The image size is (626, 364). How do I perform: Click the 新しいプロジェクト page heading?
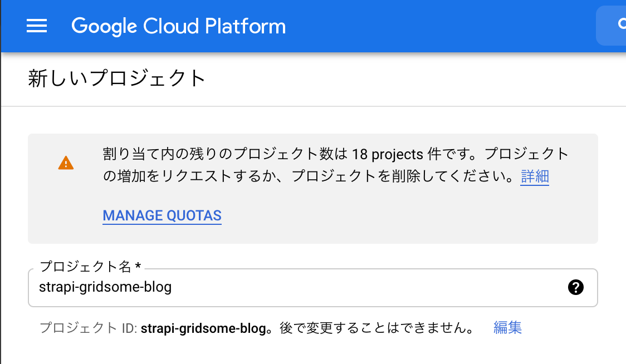(117, 78)
